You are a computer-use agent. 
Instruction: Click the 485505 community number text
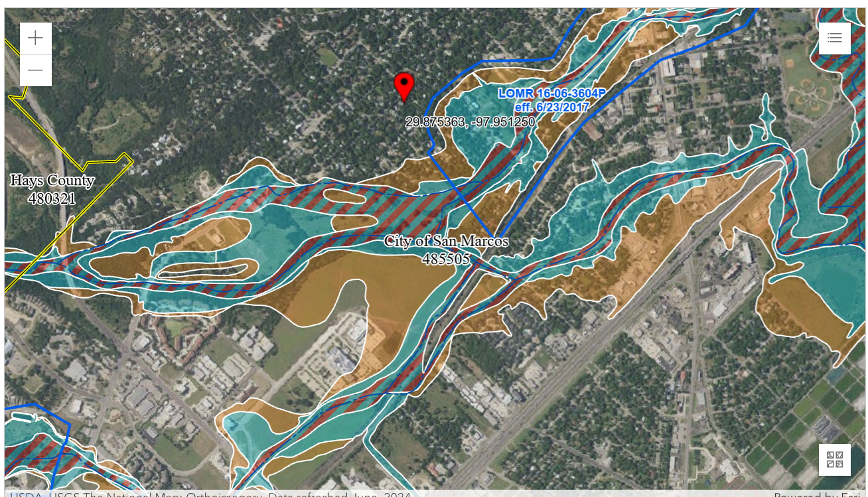[x=446, y=258]
